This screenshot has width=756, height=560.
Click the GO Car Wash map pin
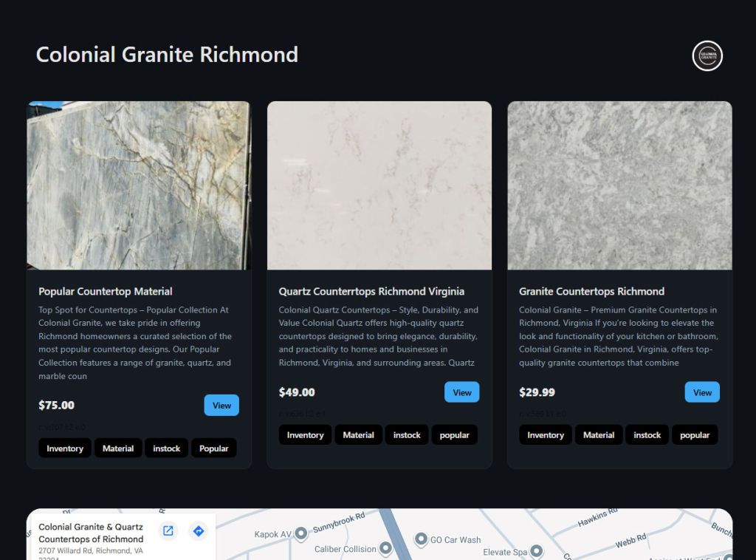pos(421,539)
